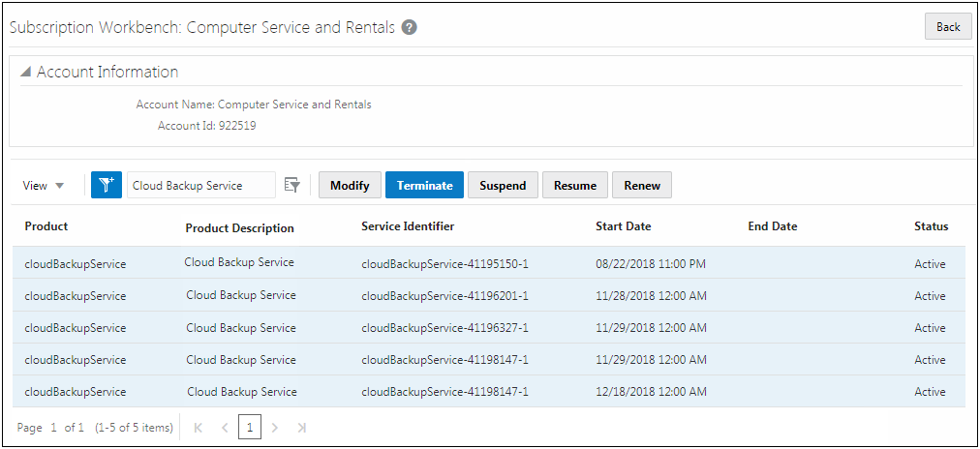Click the Renew button

pos(642,185)
